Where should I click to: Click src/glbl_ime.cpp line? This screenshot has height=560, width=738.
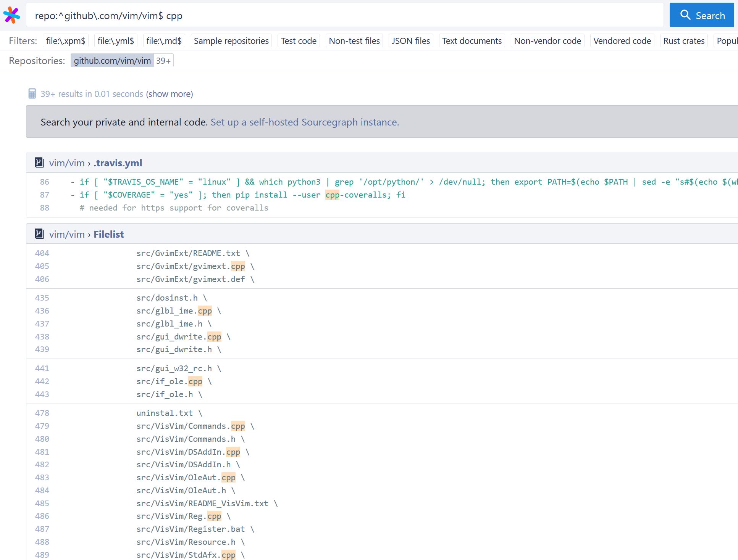(382, 311)
